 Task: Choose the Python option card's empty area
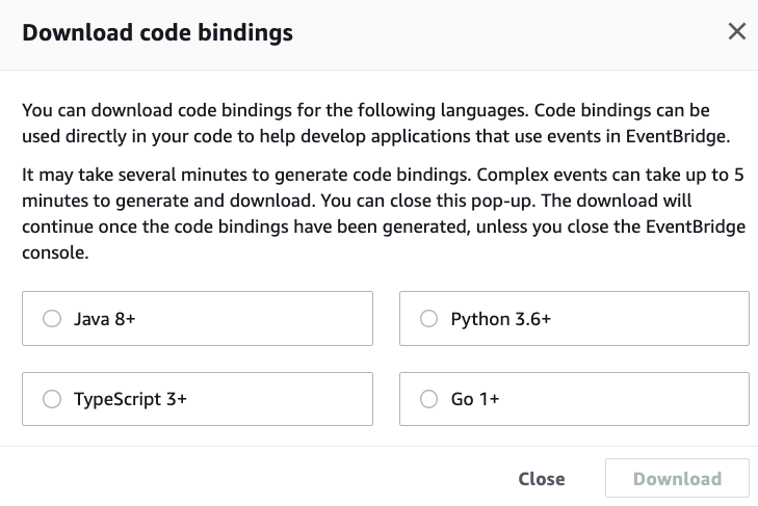(x=650, y=318)
